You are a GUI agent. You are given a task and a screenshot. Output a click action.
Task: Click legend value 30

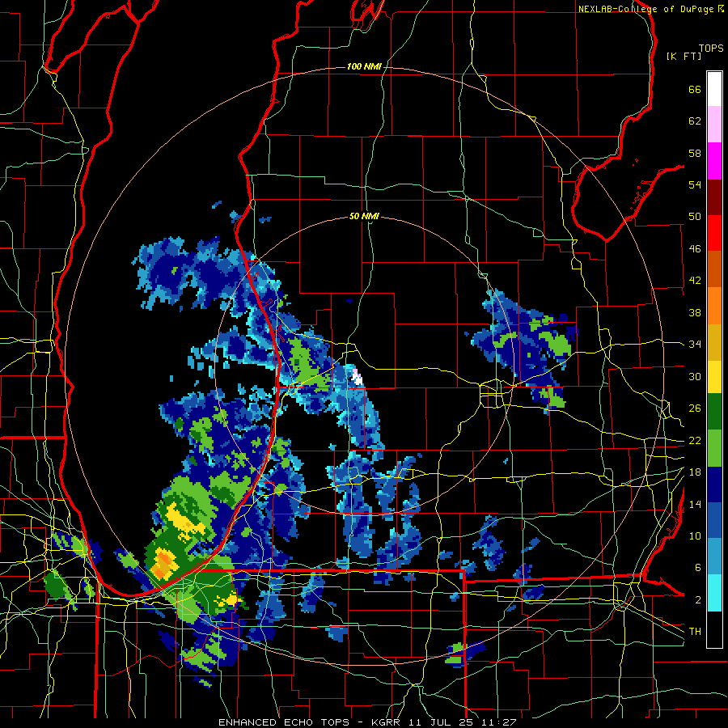point(695,376)
